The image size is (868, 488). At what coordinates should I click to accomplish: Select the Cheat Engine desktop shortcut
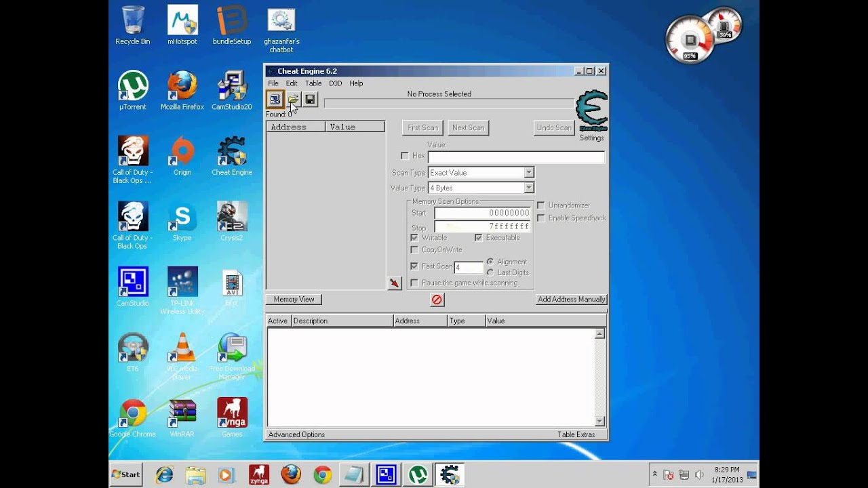[x=232, y=156]
